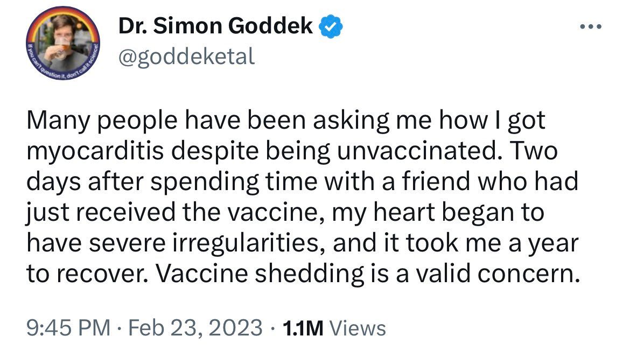Screen dimensions: 630x364
Task: Click the blue verified checkmark badge
Action: point(331,26)
